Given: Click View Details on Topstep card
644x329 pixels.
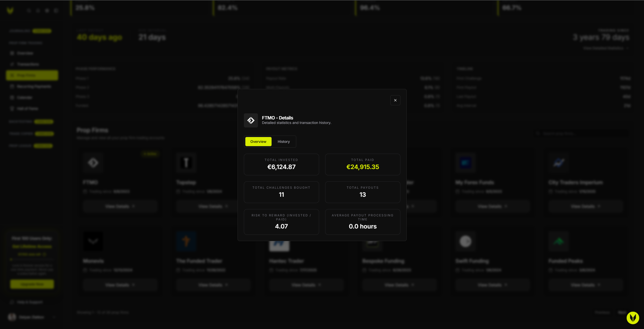Looking at the screenshot, I should pyautogui.click(x=213, y=206).
